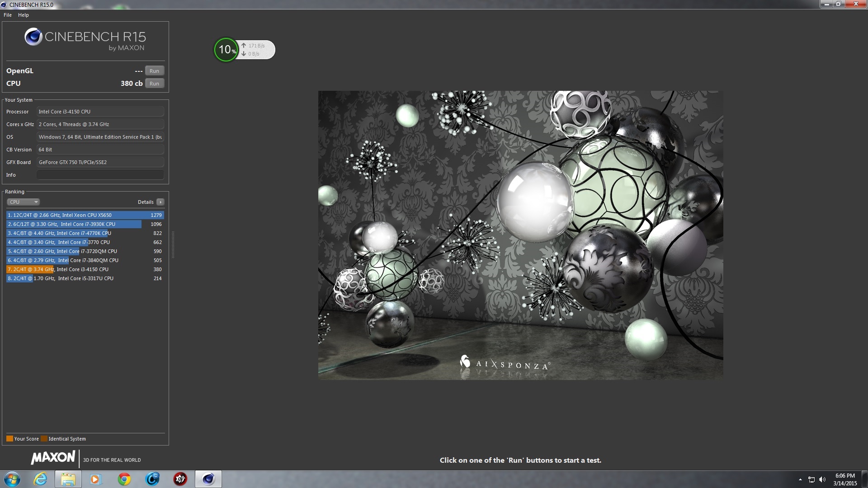Run the OpenGL benchmark test
This screenshot has width=868, height=488.
(154, 71)
